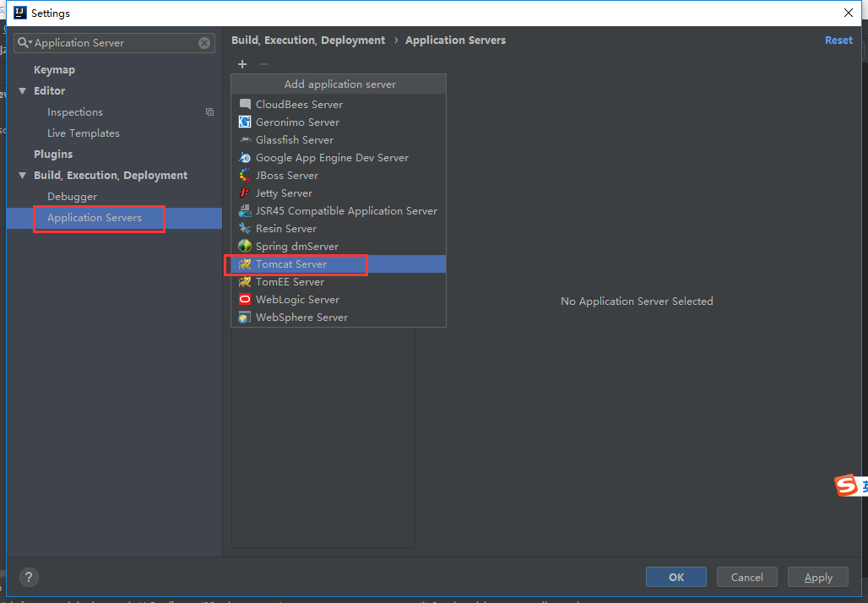Pick WebSphere Server option
The image size is (868, 603).
pyautogui.click(x=339, y=317)
